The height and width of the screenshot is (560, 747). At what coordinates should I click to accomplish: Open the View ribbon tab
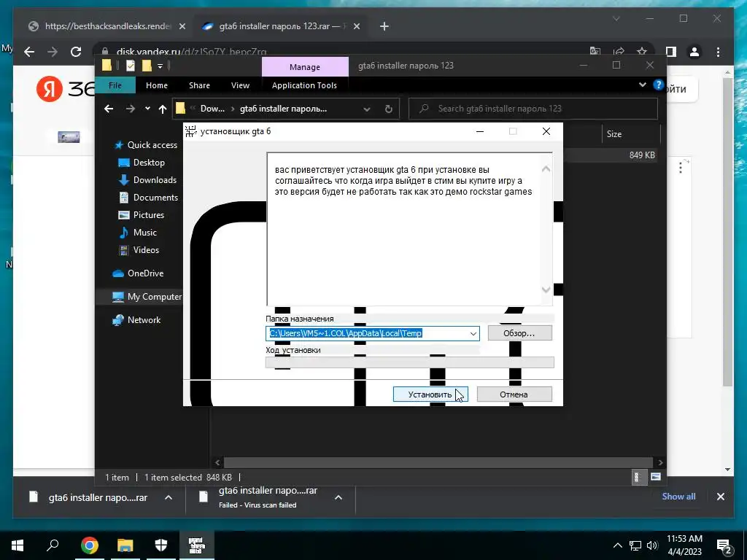[x=240, y=85]
